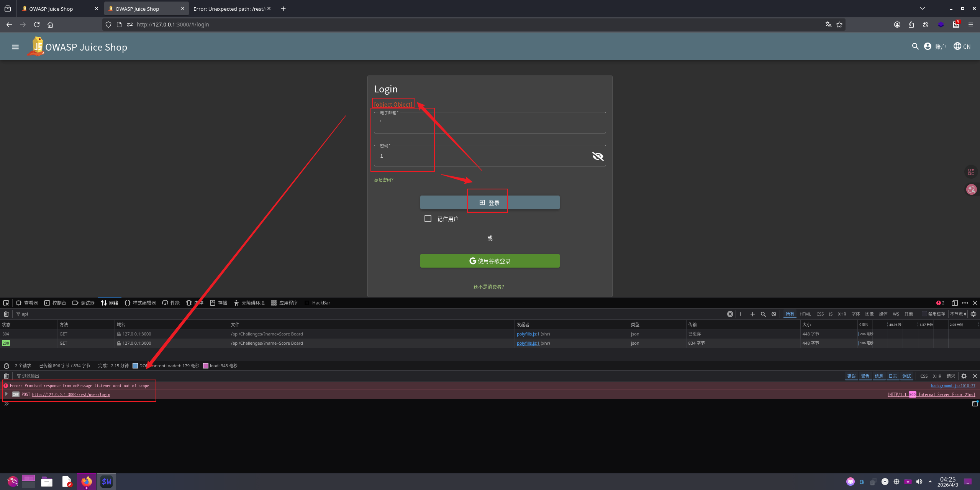This screenshot has width=980, height=490.
Task: Click the 登录 login button
Action: point(490,202)
